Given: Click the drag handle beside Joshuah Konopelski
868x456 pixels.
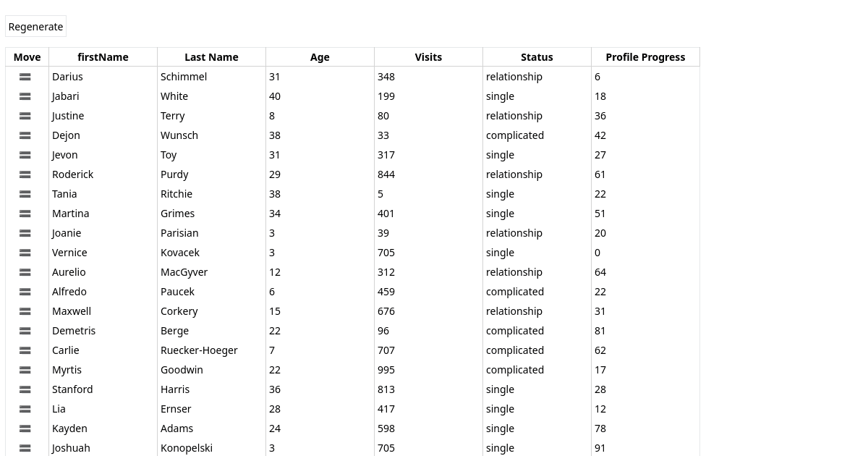Looking at the screenshot, I should pyautogui.click(x=25, y=448).
